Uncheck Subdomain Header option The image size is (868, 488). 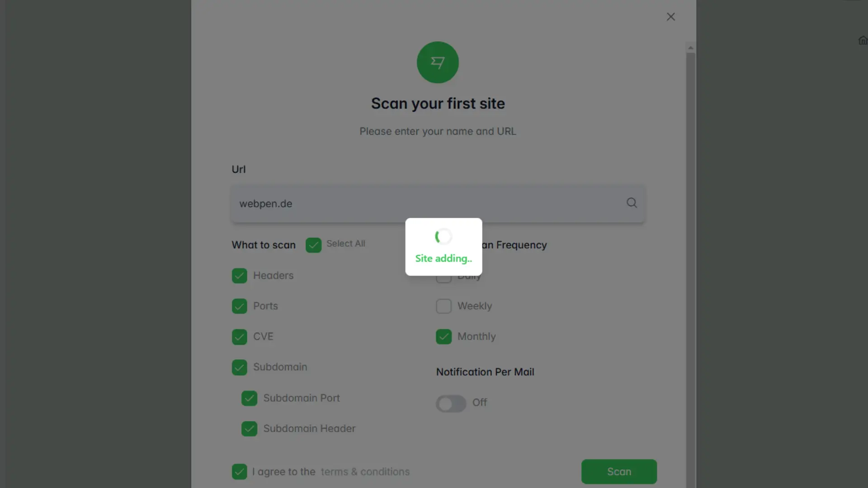coord(249,429)
